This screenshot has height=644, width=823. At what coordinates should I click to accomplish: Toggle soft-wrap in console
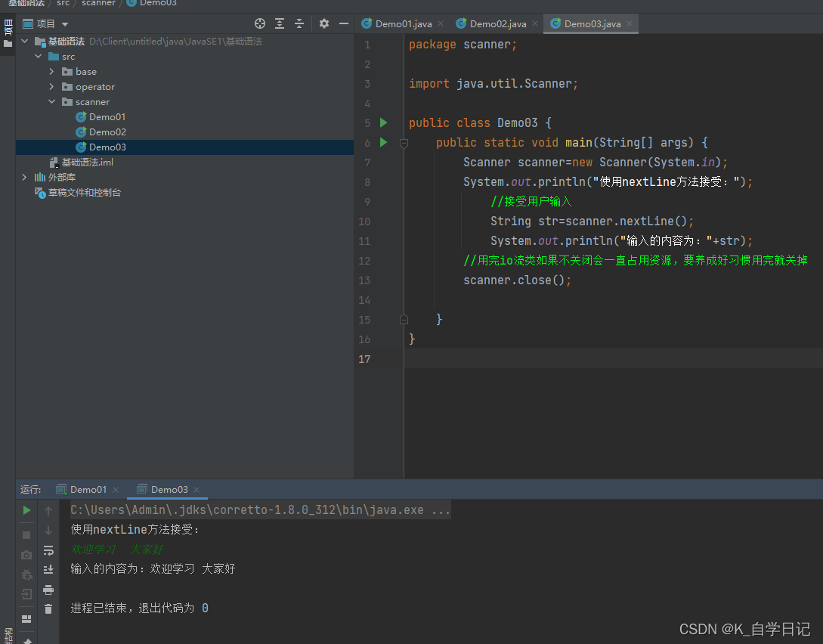click(x=48, y=550)
